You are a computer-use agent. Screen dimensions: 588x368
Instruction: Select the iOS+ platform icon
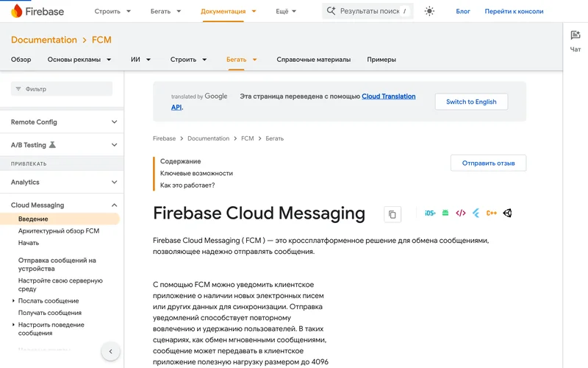coord(430,213)
